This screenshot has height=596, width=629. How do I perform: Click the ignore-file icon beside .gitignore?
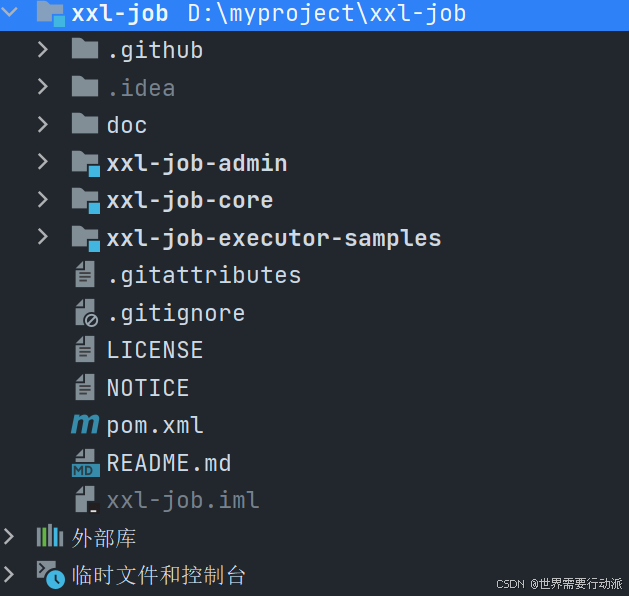86,313
